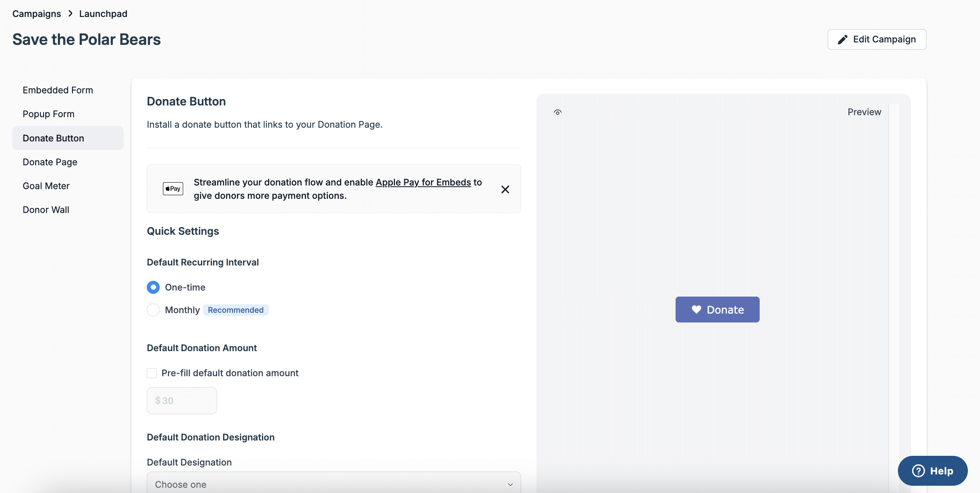This screenshot has height=493, width=980.
Task: Open the Choose one designation dropdown
Action: coord(333,483)
